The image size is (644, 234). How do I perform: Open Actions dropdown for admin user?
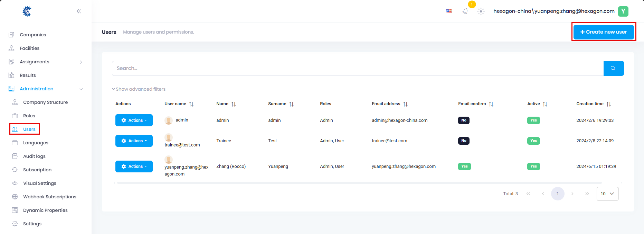click(134, 120)
